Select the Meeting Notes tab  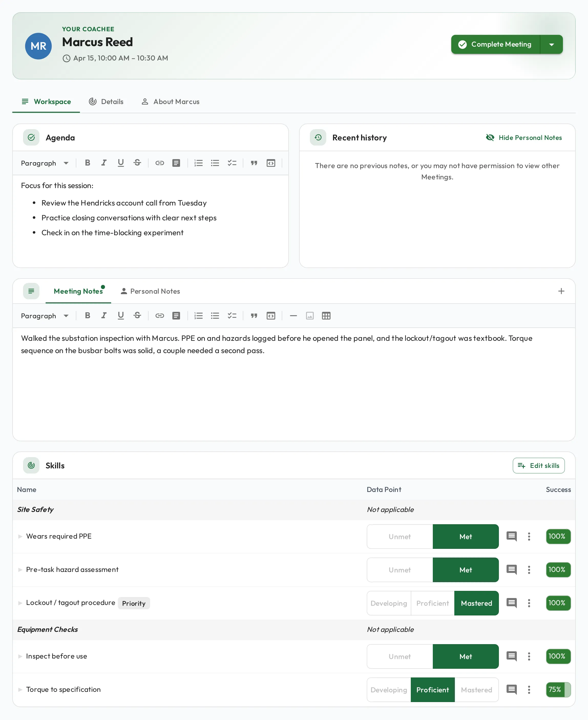(x=78, y=291)
